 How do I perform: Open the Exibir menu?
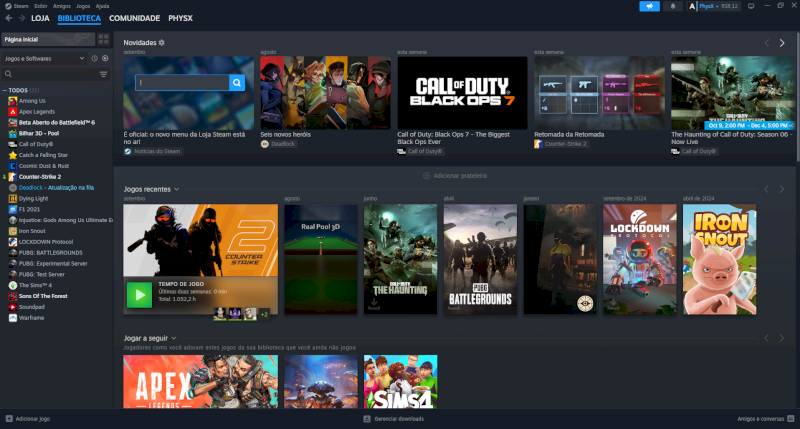pyautogui.click(x=41, y=6)
